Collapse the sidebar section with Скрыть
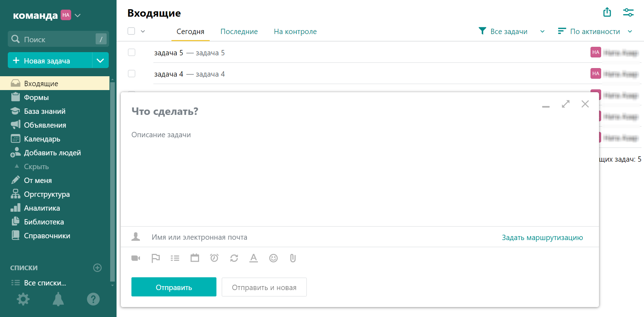The image size is (644, 317). [36, 167]
